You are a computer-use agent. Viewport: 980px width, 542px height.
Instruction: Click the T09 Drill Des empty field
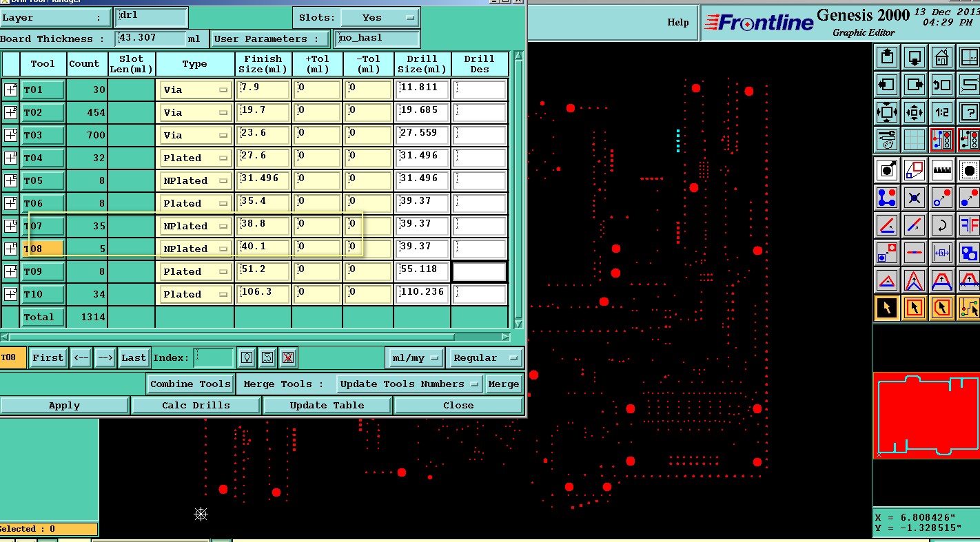coord(480,271)
